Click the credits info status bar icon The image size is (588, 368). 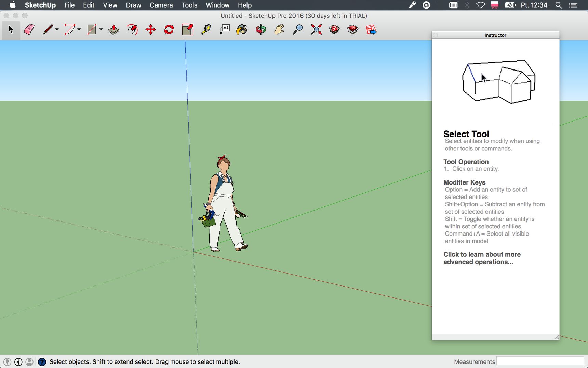tap(18, 362)
